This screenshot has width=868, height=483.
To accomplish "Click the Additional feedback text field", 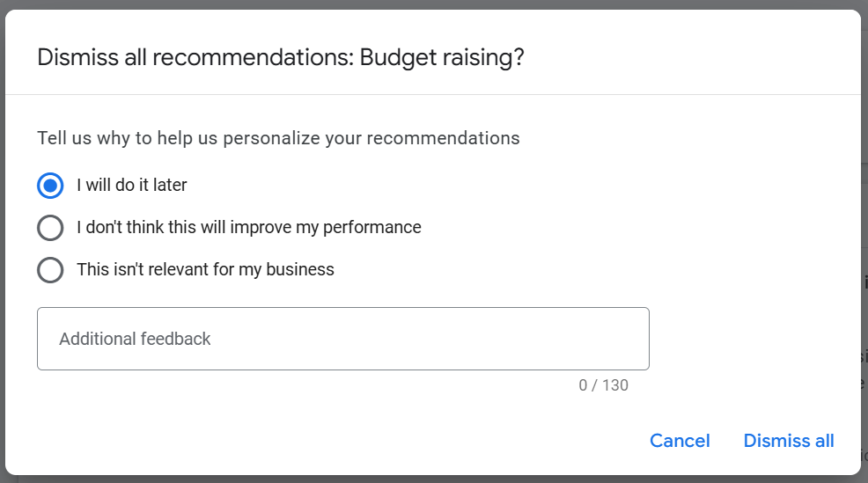I will click(342, 339).
